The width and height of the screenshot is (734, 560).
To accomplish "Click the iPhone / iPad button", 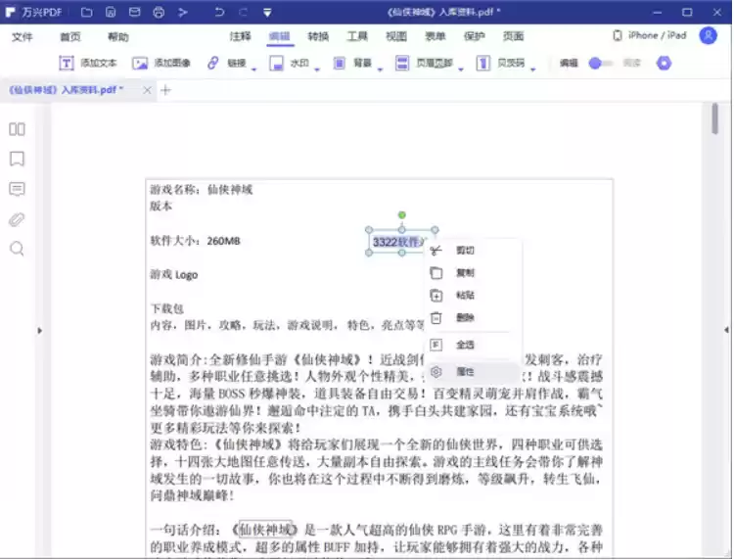I will [x=650, y=36].
